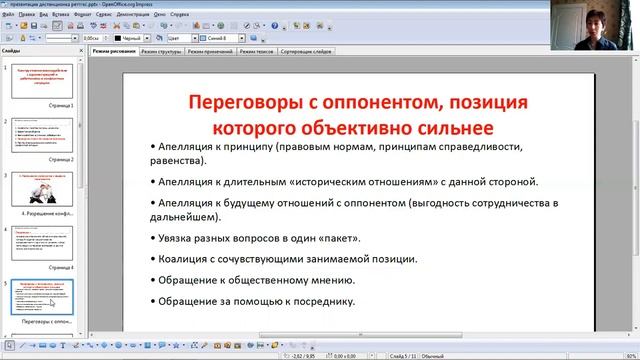
Task: Insert a table using the Table icon
Action: pos(206,26)
